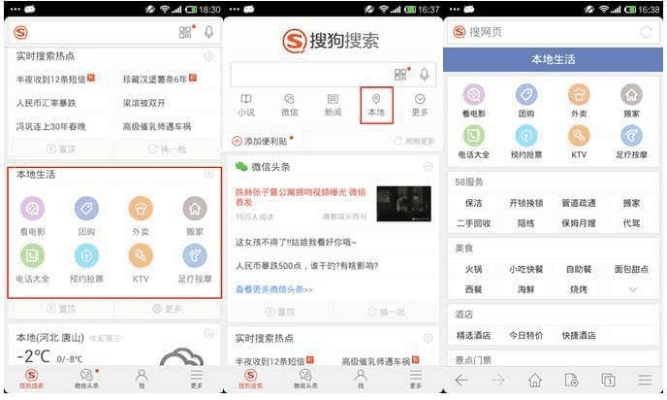The width and height of the screenshot is (667, 400).
Task: Tap 看电影 icon on the right screen's 本地生活 page
Action: point(474,94)
